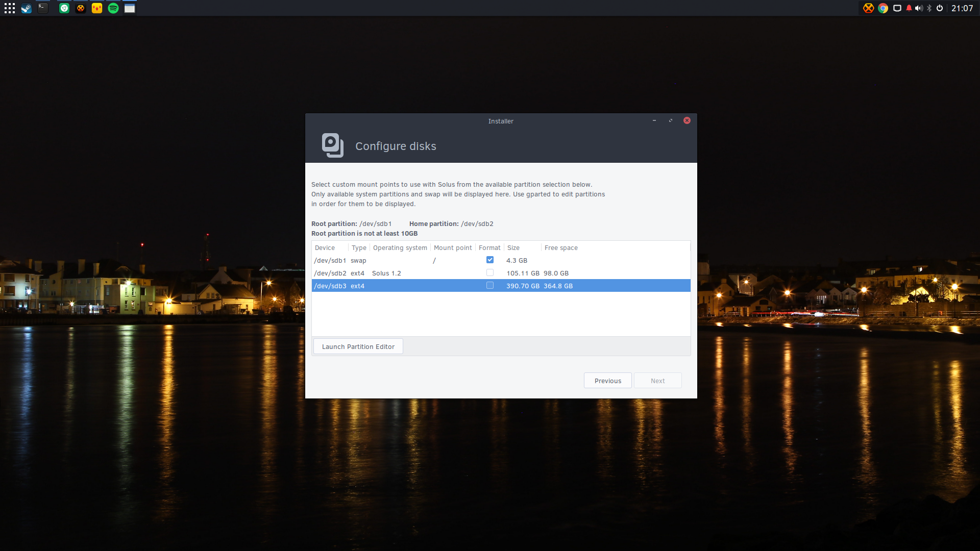Click mount point cell of /dev/sdb3
The width and height of the screenshot is (980, 551).
point(453,286)
